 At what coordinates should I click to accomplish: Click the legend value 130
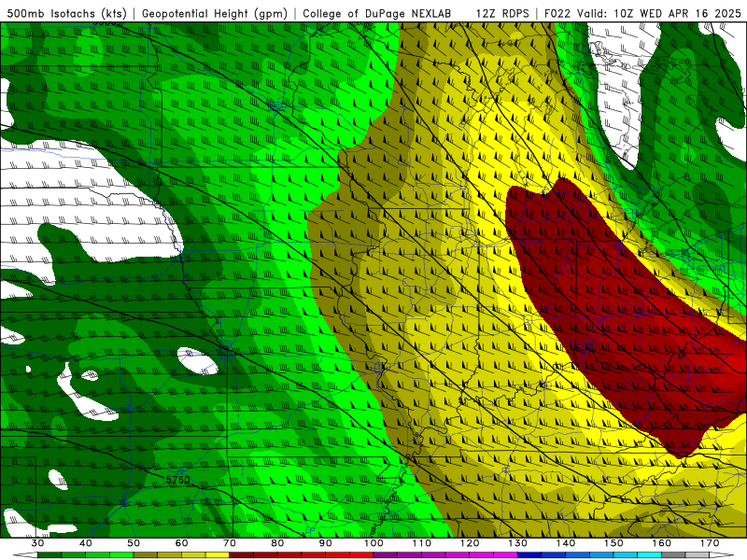(517, 543)
